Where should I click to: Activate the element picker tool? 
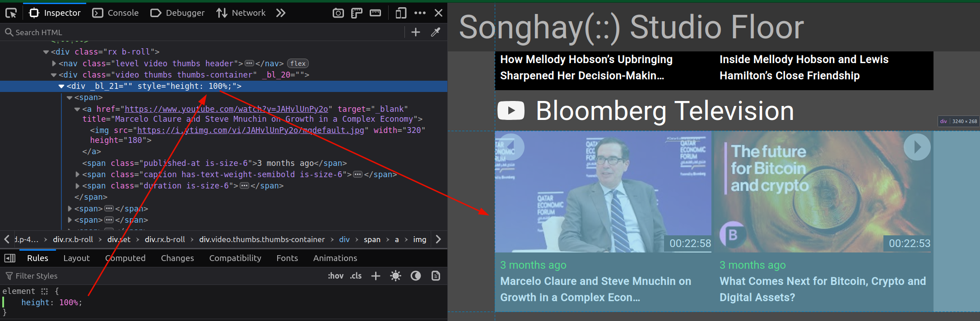point(11,13)
